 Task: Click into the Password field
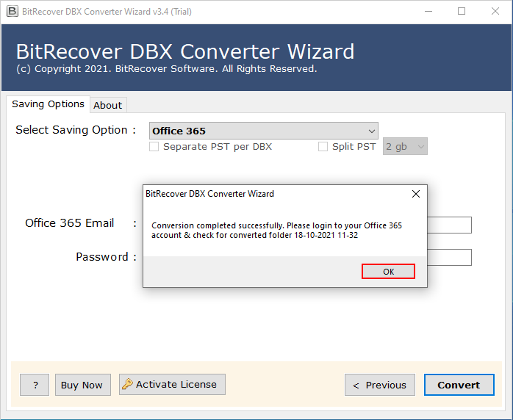point(449,257)
